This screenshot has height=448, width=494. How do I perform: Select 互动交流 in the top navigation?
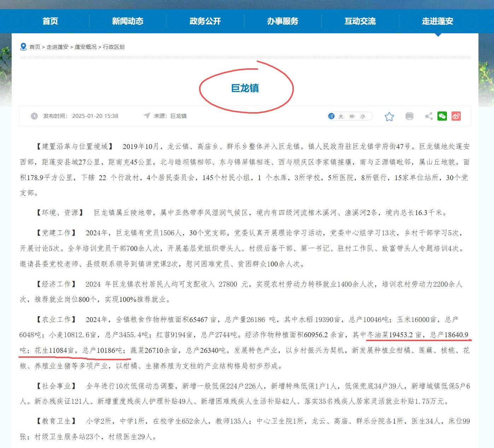click(x=360, y=21)
